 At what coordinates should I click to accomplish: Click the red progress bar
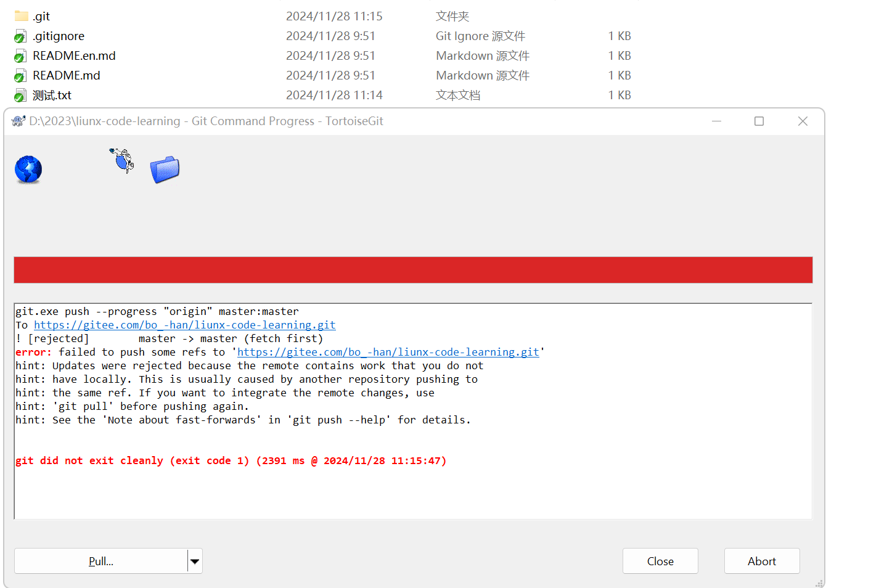(x=413, y=270)
